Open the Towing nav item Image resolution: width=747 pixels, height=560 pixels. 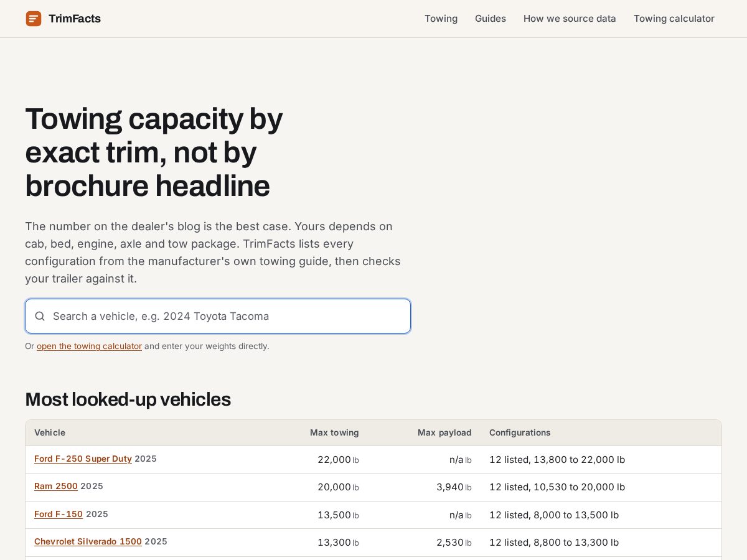(441, 19)
